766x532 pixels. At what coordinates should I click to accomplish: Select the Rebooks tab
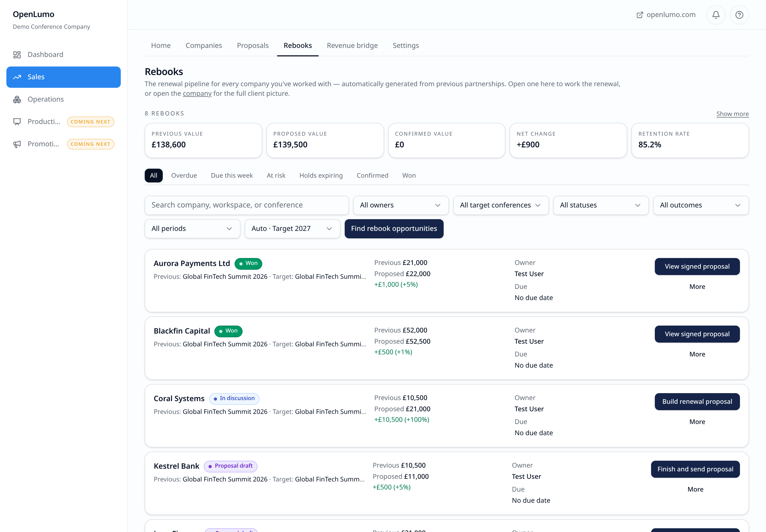(x=298, y=46)
